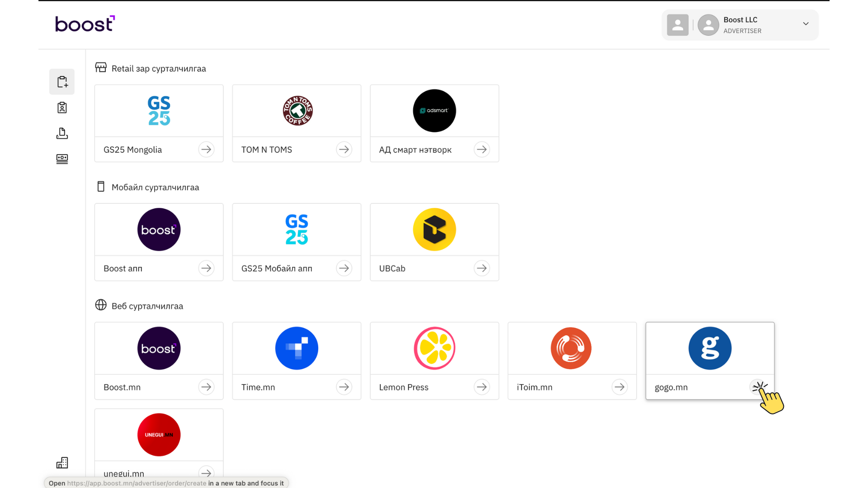The image size is (868, 488).
Task: Open the document stamp sidebar icon
Action: pyautogui.click(x=62, y=133)
